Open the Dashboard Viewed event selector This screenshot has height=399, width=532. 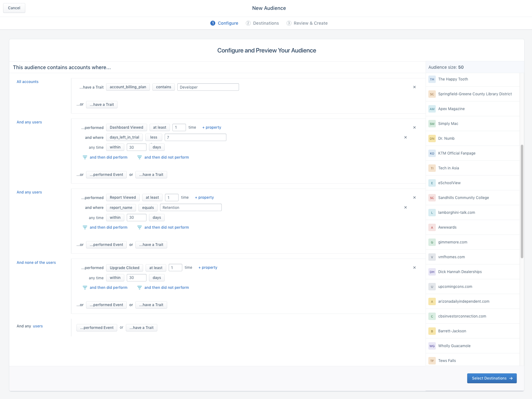pos(126,127)
